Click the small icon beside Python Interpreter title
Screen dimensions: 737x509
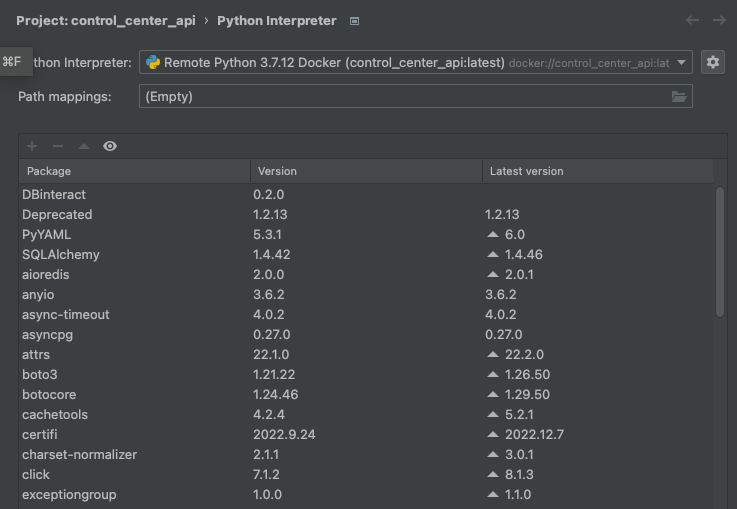click(x=354, y=21)
